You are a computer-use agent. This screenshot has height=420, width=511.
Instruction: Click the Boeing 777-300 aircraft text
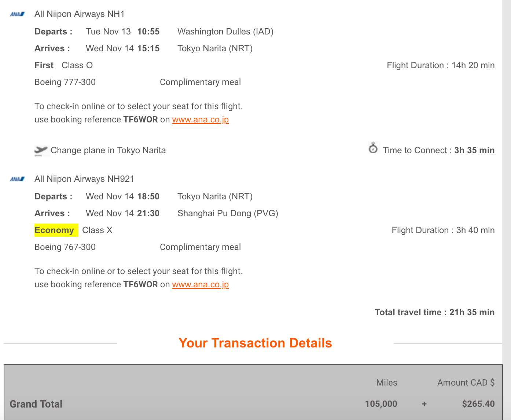(65, 82)
